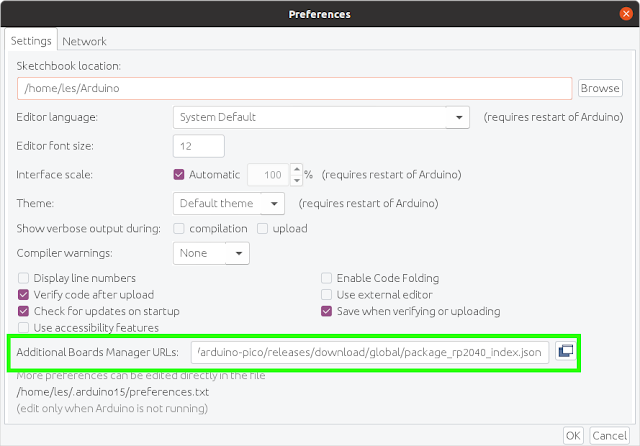640x446 pixels.
Task: Click the Sketchbook location path field
Action: pyautogui.click(x=294, y=89)
